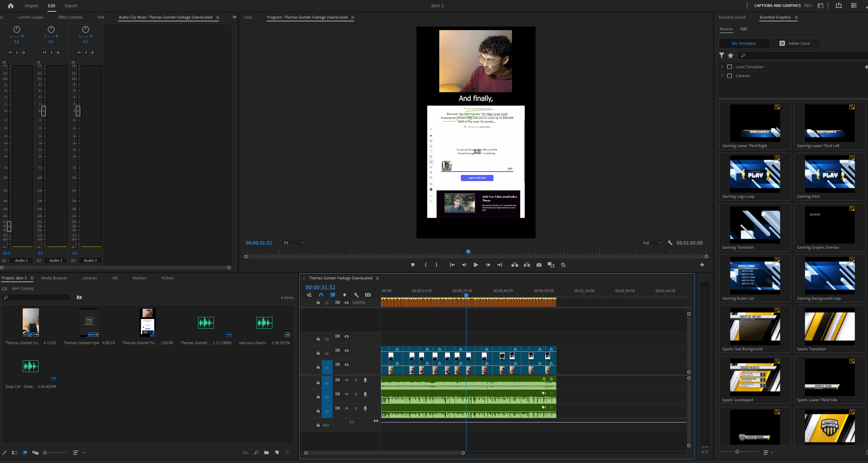Click the My Templates button

click(744, 43)
